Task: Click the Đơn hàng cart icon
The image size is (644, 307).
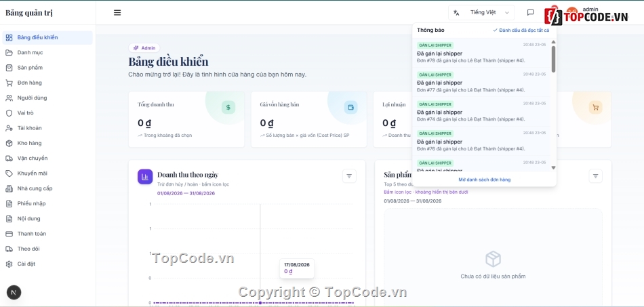Action: (x=9, y=83)
